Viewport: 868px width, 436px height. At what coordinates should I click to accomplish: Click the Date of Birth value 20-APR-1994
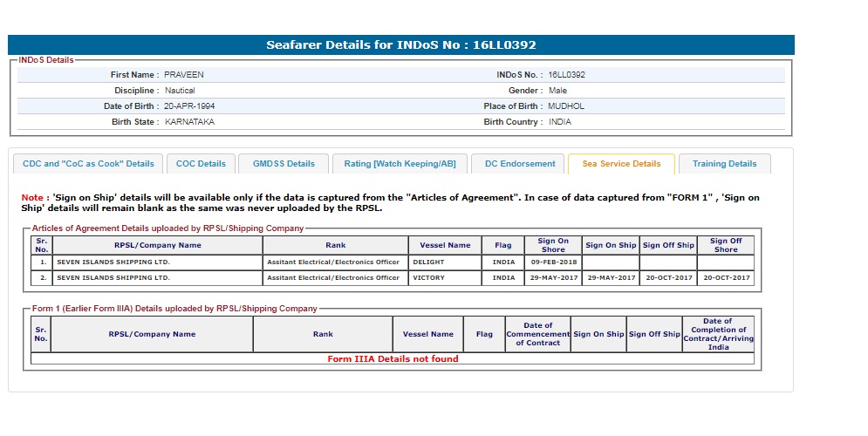[x=189, y=106]
